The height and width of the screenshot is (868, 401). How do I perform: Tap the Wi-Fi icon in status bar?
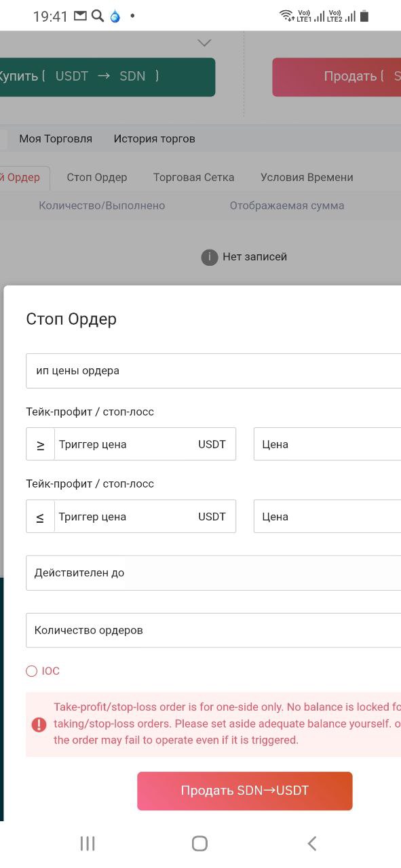[286, 15]
